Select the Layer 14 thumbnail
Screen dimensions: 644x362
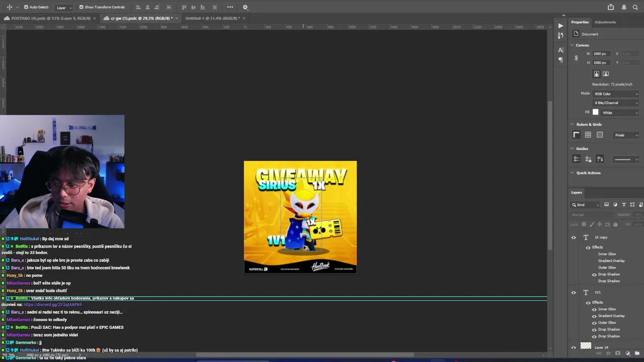pyautogui.click(x=586, y=346)
